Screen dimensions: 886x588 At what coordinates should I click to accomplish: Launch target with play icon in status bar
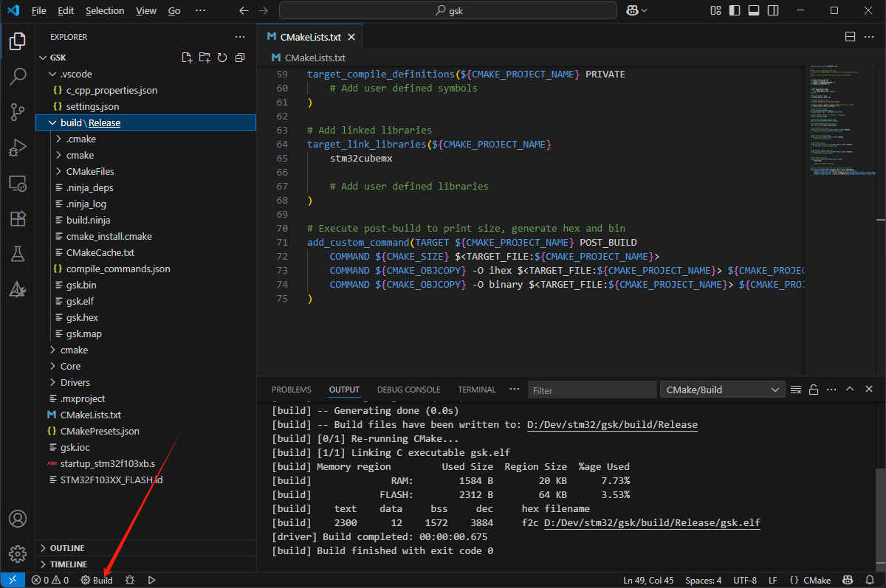point(151,580)
